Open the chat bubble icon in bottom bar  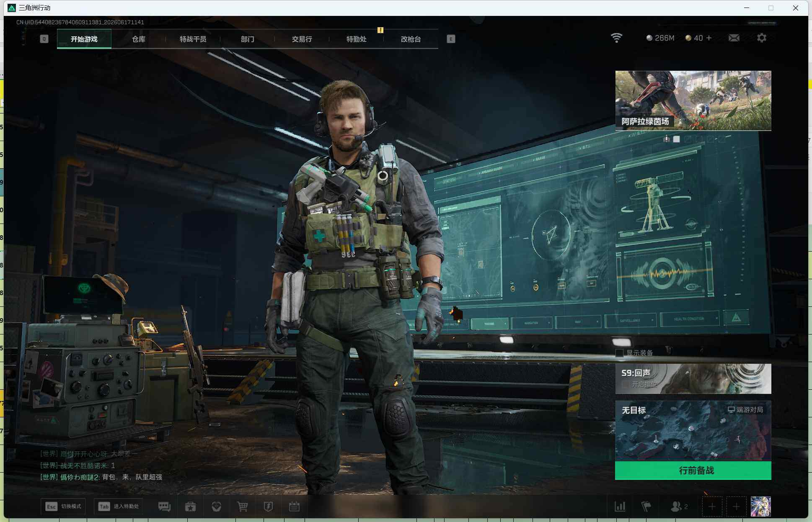pyautogui.click(x=164, y=507)
